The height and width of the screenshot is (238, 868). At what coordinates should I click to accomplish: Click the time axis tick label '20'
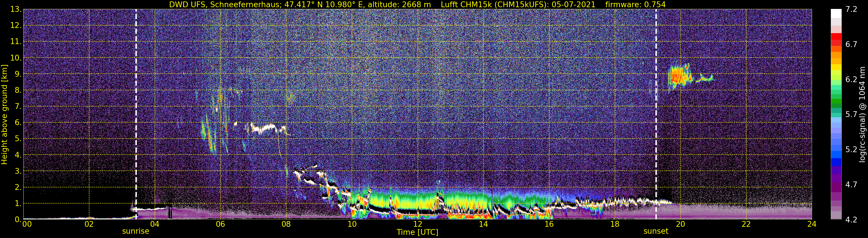[680, 224]
